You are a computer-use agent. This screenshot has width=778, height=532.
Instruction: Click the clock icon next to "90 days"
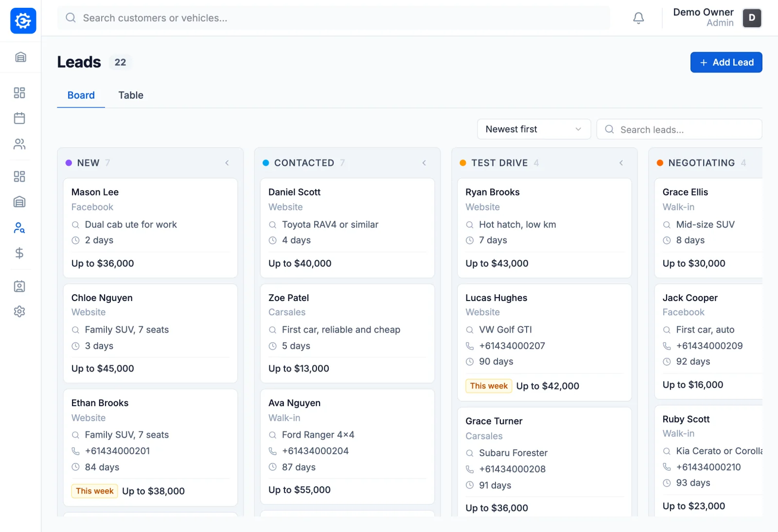point(470,362)
